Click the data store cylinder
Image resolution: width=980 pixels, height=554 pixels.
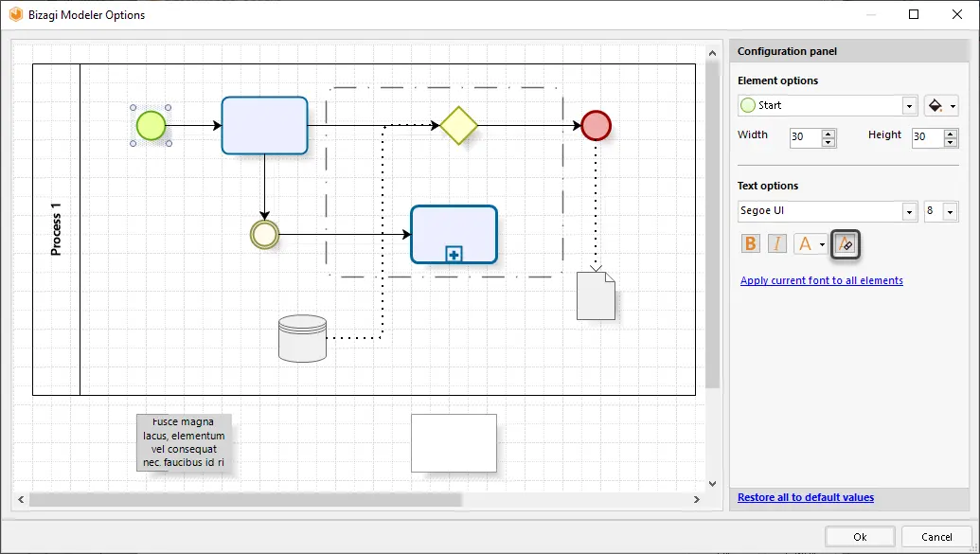302,338
